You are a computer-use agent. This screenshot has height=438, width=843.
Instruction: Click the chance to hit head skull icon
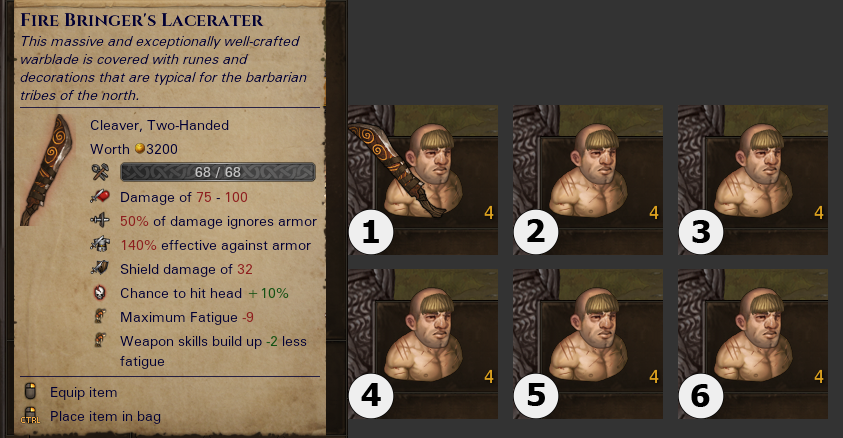click(x=100, y=292)
